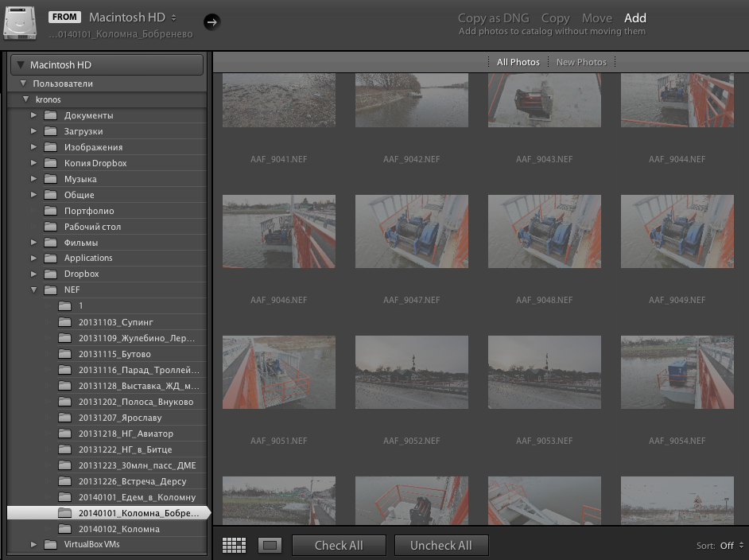The width and height of the screenshot is (749, 560).
Task: Select photo thumbnail AAF_9049.NEF
Action: (x=677, y=231)
